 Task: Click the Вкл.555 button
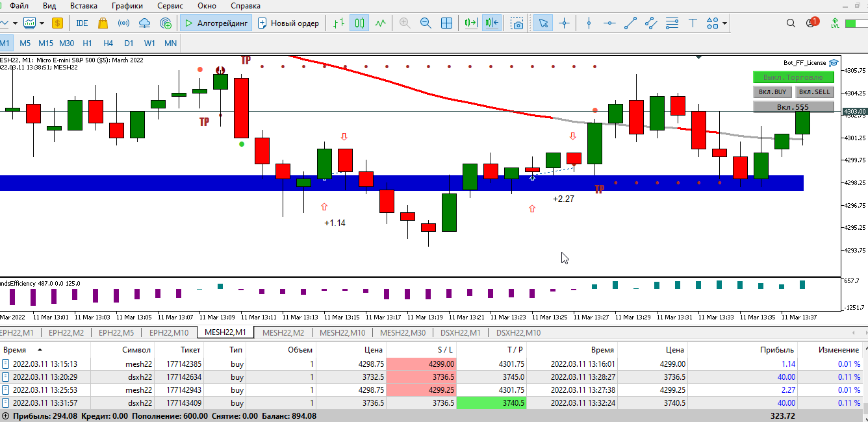[793, 107]
